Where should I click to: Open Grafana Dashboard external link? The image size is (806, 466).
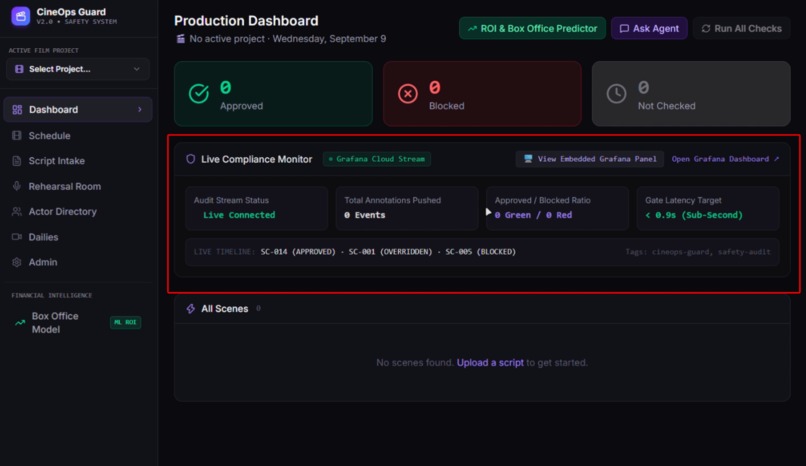pos(725,159)
